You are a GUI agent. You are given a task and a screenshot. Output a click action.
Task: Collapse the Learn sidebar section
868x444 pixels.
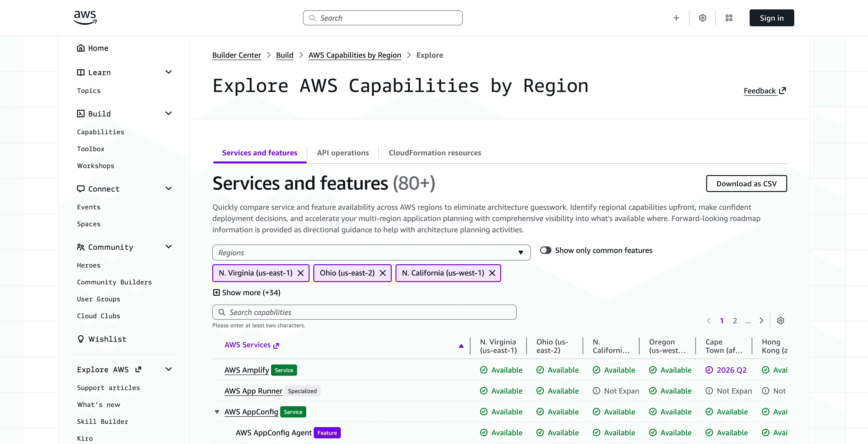tap(168, 72)
